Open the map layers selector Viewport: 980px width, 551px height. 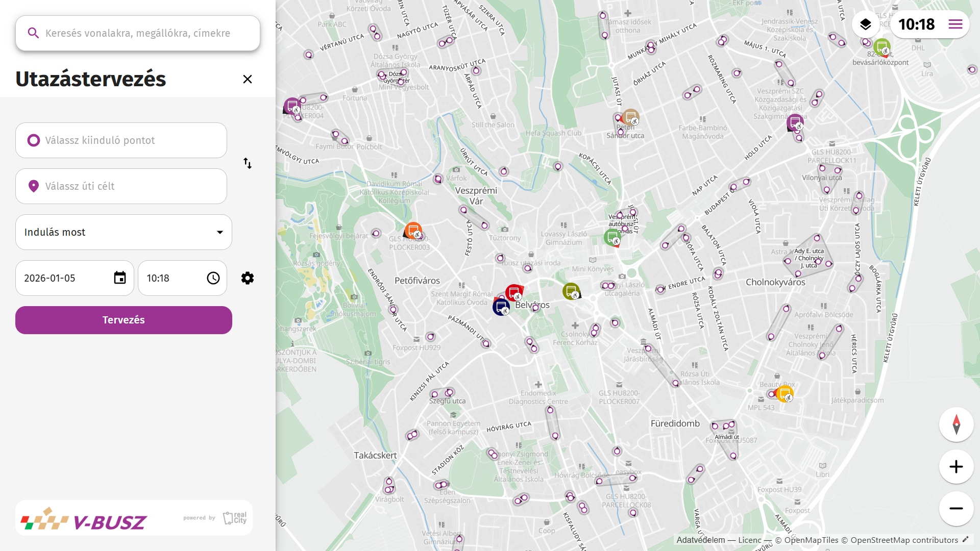click(865, 24)
